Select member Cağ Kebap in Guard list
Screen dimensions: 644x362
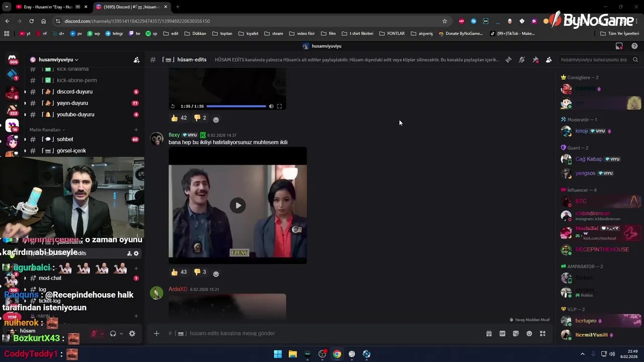tap(602, 159)
